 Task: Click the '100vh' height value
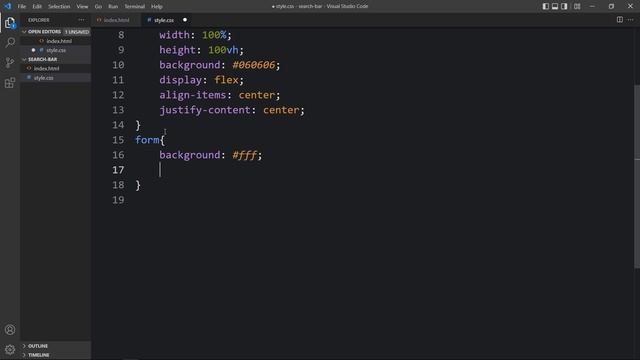point(223,50)
